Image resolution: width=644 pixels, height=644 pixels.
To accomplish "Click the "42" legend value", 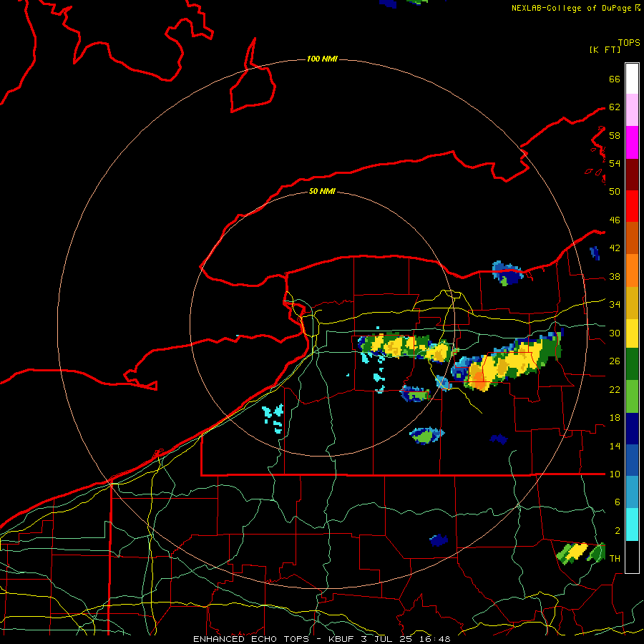I will point(615,248).
